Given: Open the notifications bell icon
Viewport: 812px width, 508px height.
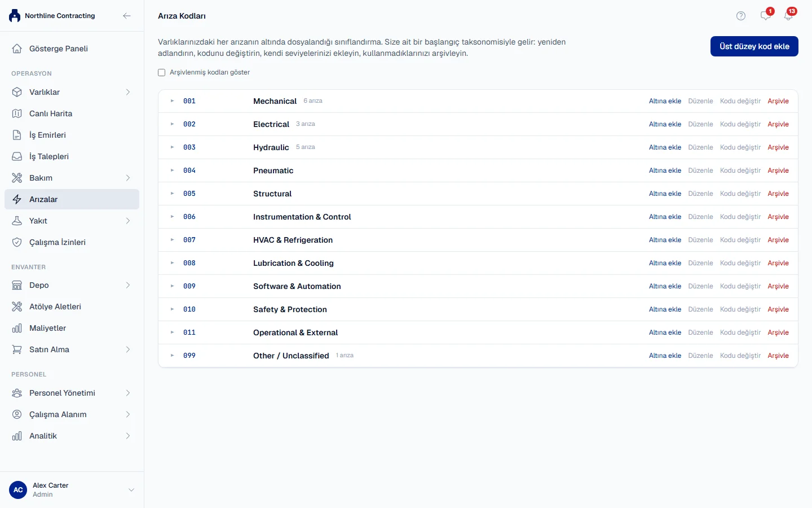Looking at the screenshot, I should coord(788,16).
